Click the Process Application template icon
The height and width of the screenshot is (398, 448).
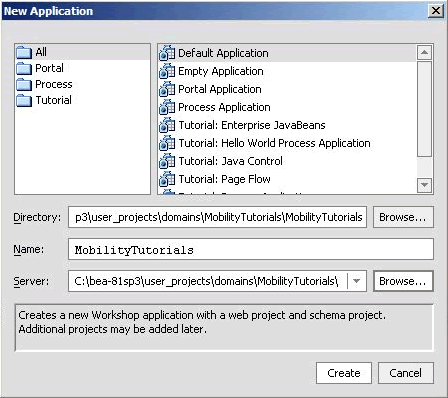point(167,107)
